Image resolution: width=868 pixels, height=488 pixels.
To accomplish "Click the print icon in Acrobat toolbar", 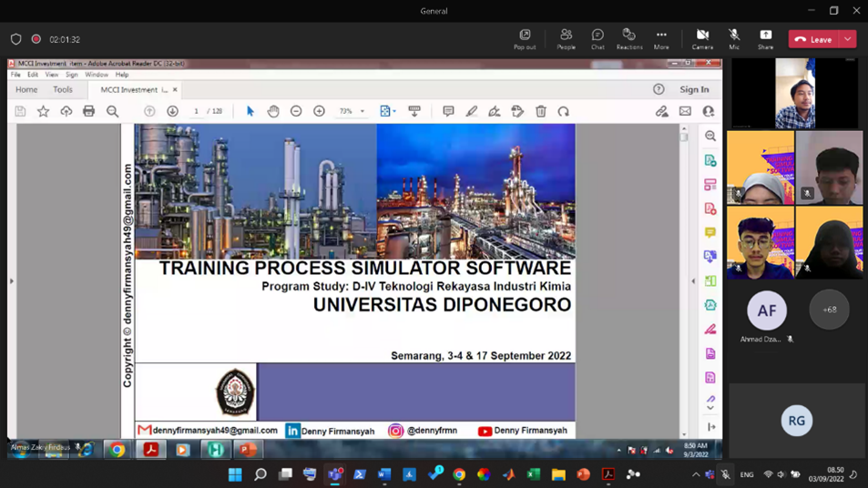I will coord(88,111).
